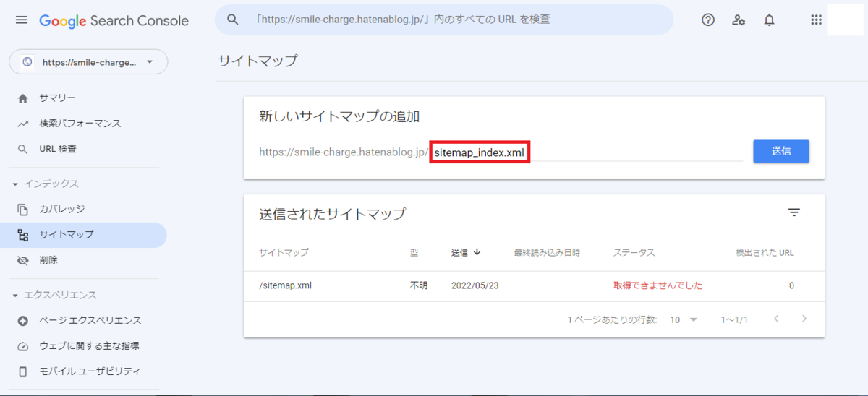Focus the URL inspection search field
Image resolution: width=868 pixels, height=396 pixels.
click(443, 20)
